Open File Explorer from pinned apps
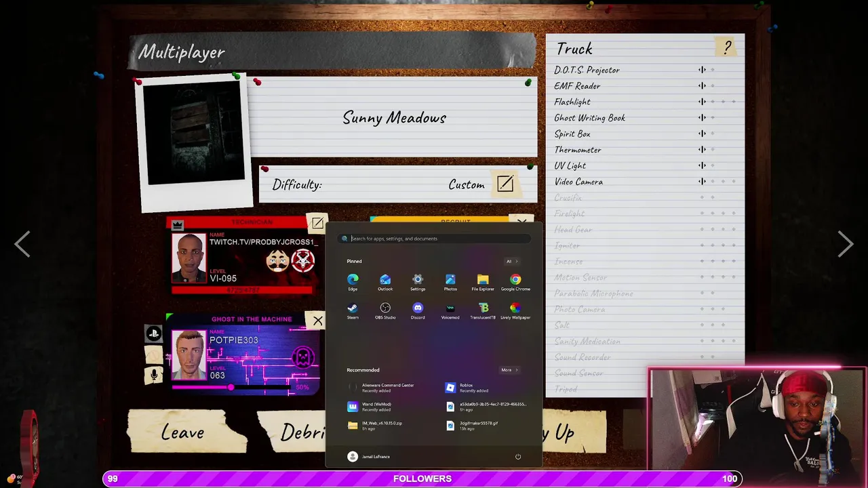 click(x=483, y=283)
